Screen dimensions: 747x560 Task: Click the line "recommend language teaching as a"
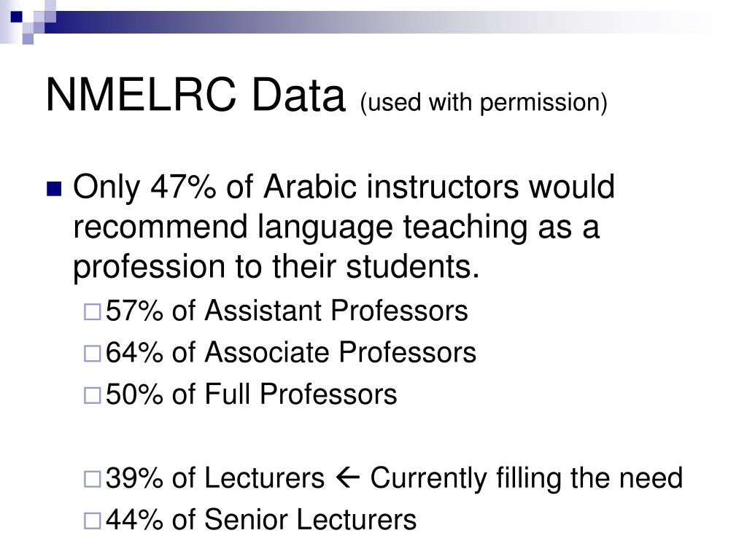[336, 227]
